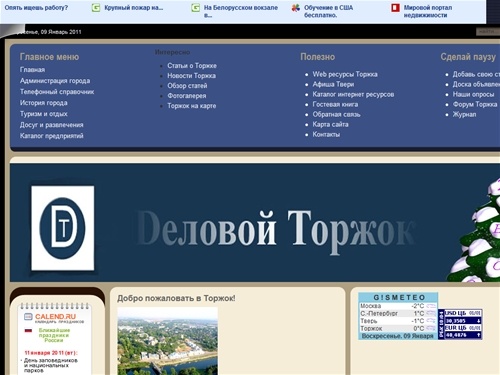Open 'Фотогалерея' link
The image size is (500, 375).
[187, 96]
